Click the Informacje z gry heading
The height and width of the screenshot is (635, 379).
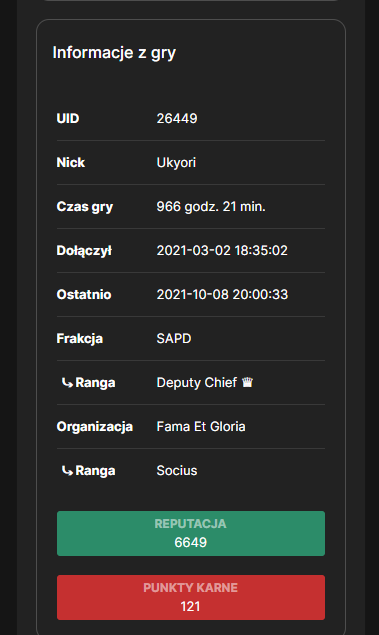click(x=114, y=53)
